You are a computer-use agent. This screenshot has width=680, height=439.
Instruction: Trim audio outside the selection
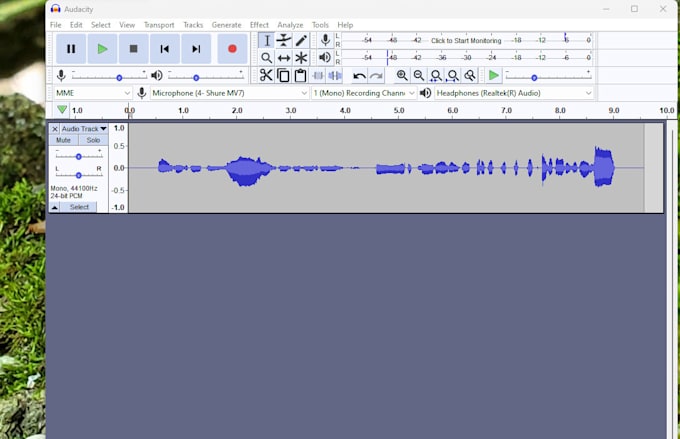click(x=317, y=75)
